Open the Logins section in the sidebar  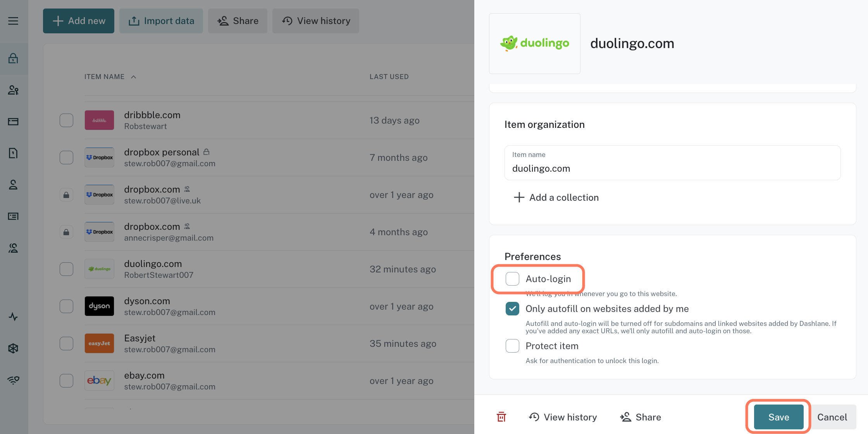click(14, 59)
